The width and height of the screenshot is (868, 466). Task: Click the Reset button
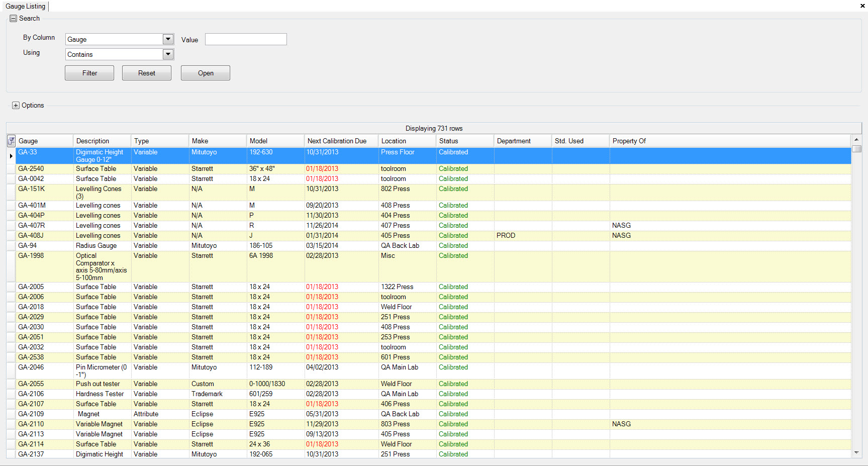tap(147, 73)
